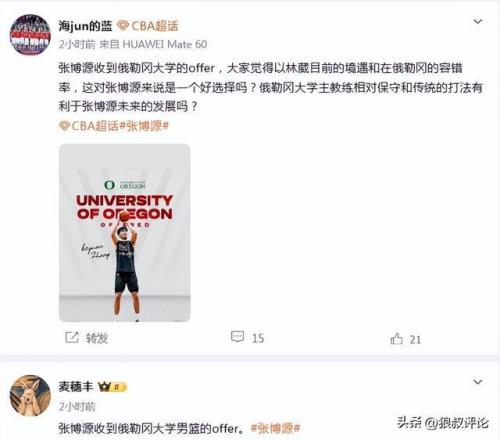Expand options chevron on first post
This screenshot has height=440, width=500.
tap(478, 22)
